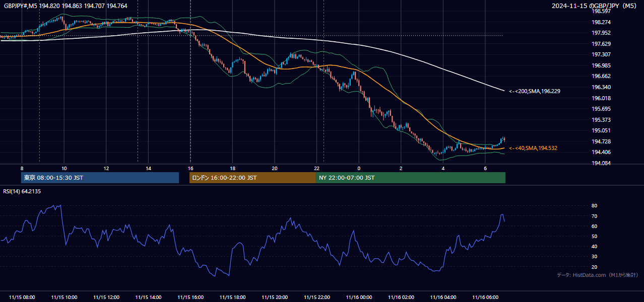This screenshot has width=644, height=302.
Task: Click the 11/16 00:00 date label
Action: (x=359, y=297)
